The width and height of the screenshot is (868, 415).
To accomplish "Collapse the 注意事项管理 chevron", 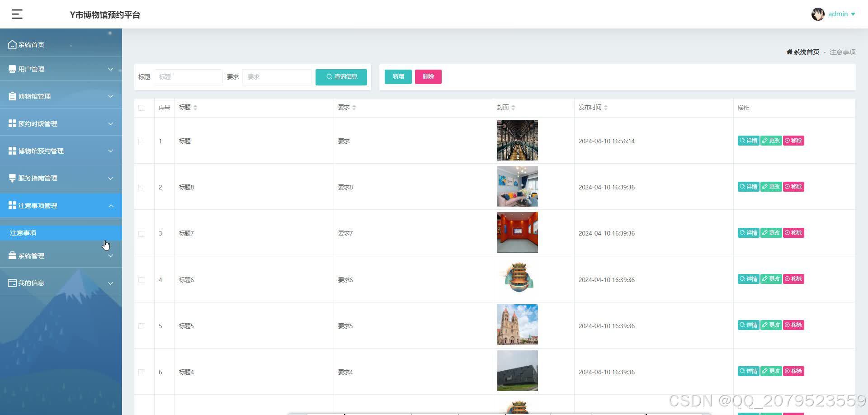I will (x=110, y=205).
